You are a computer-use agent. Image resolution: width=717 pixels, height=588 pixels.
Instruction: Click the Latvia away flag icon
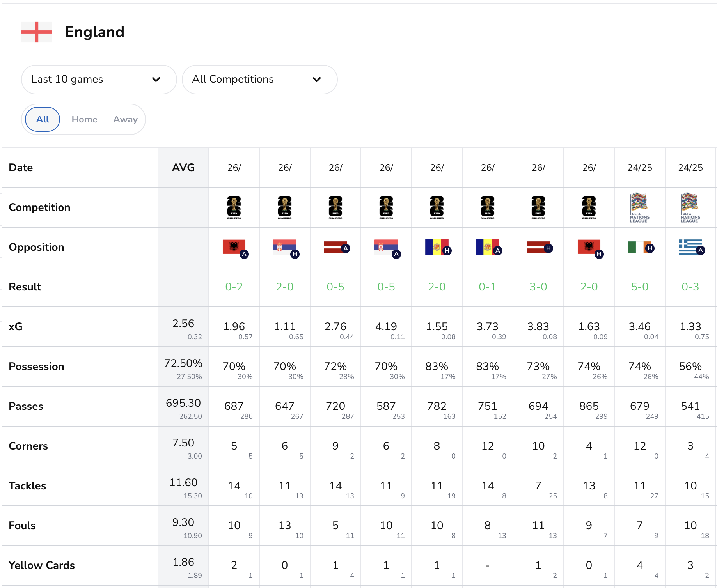tap(335, 247)
